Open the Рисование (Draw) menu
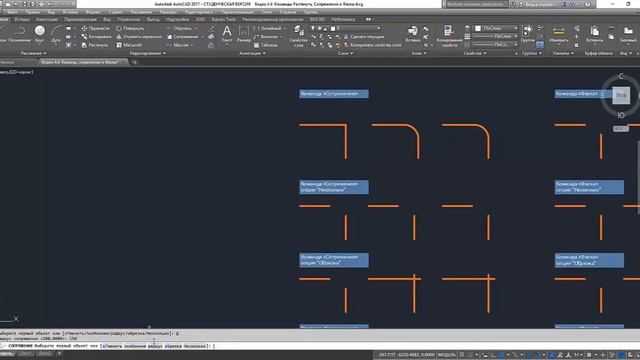 (141, 12)
